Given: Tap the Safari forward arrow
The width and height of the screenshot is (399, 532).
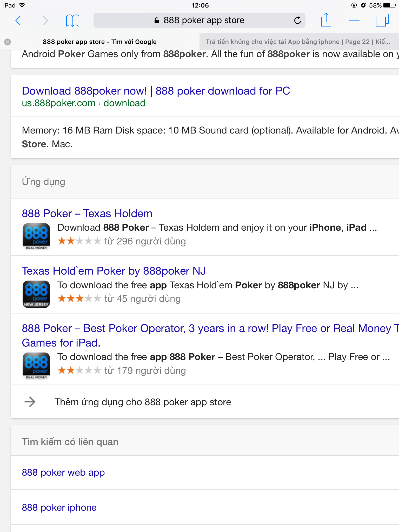Looking at the screenshot, I should coord(45,20).
